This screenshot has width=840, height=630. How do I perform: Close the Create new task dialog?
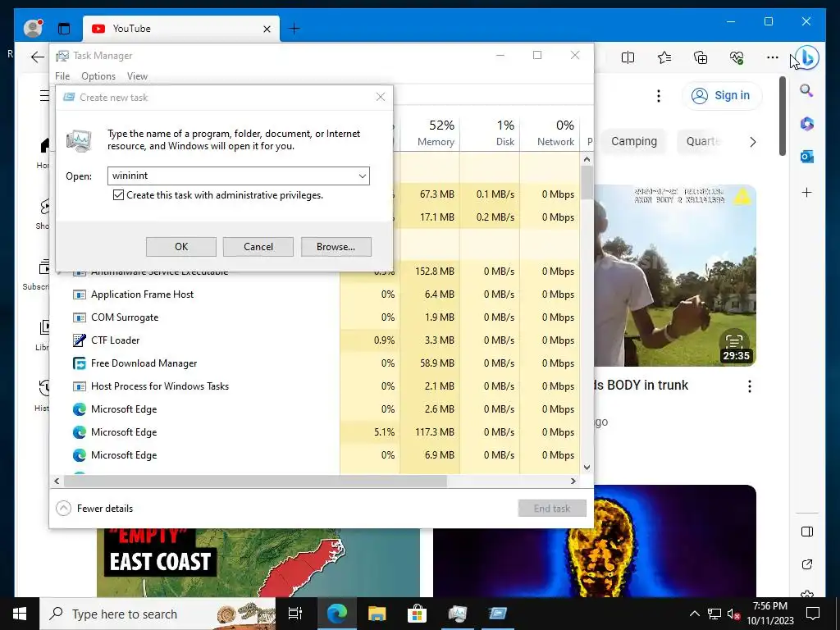pos(381,97)
